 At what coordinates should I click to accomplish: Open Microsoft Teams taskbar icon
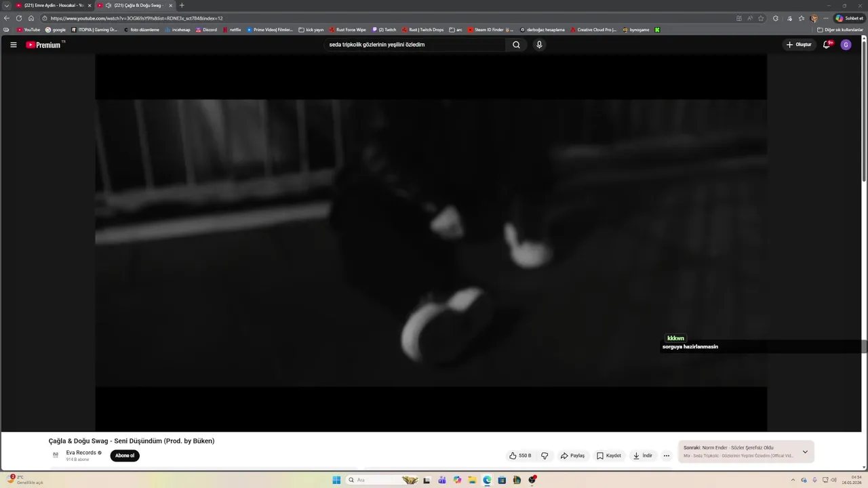coord(442,480)
